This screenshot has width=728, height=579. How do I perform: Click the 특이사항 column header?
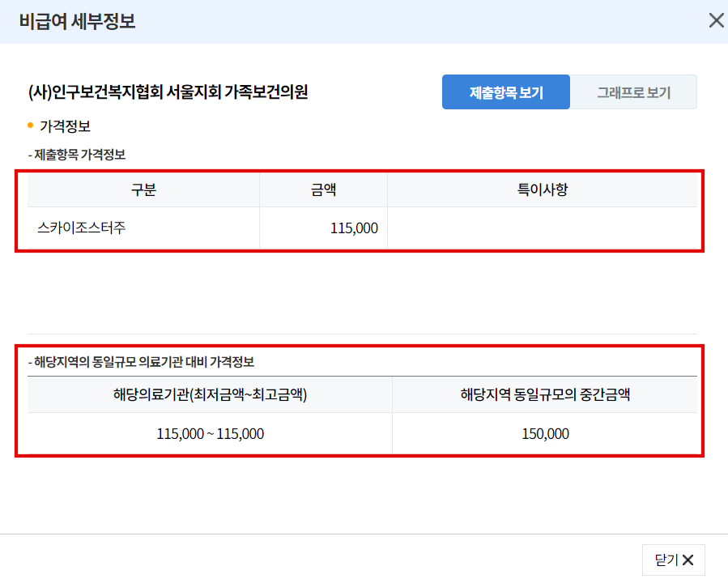tap(543, 189)
